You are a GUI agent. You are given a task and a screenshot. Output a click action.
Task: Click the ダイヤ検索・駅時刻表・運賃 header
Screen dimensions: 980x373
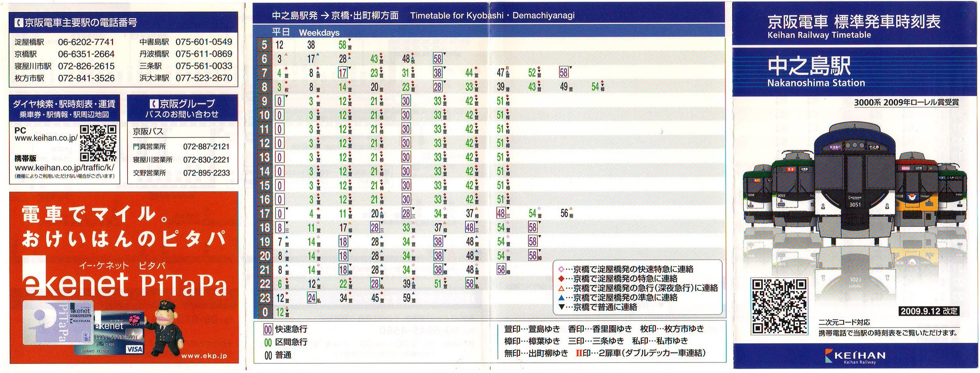[64, 109]
